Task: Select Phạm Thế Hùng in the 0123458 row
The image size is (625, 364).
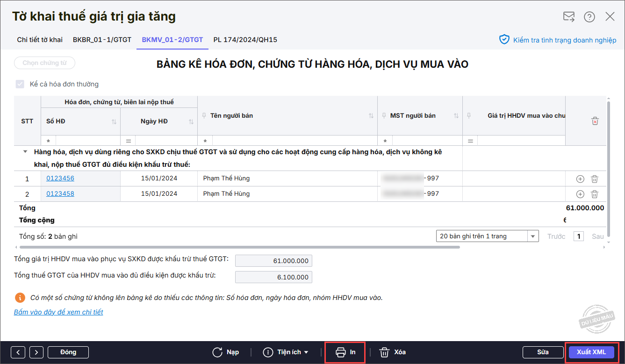Action: tap(226, 194)
